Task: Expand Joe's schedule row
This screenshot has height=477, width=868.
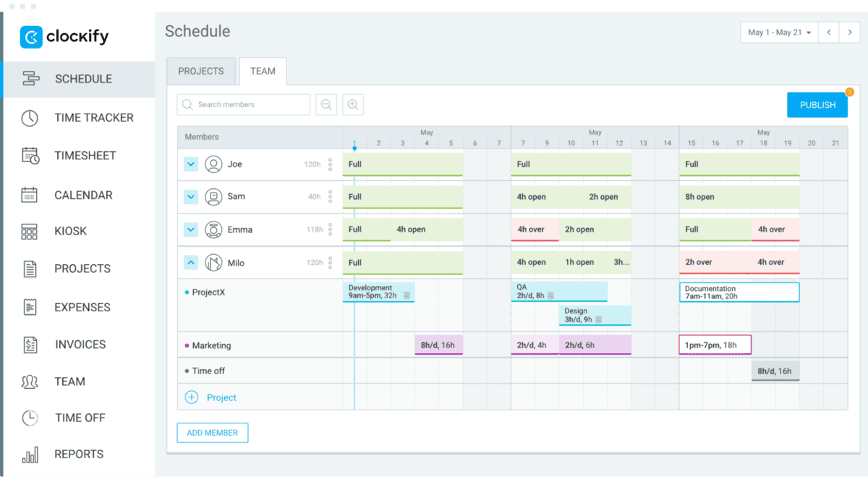Action: (x=191, y=164)
